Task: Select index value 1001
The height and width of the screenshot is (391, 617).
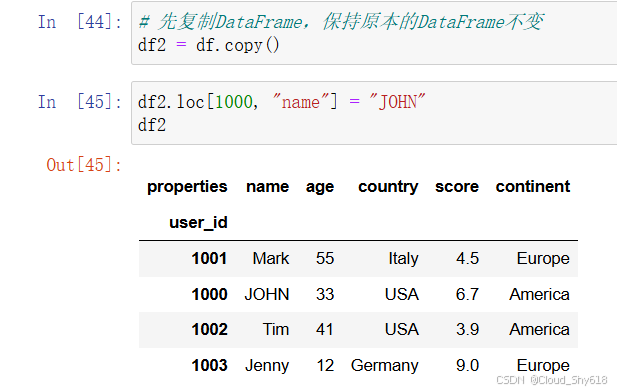Action: pyautogui.click(x=209, y=259)
